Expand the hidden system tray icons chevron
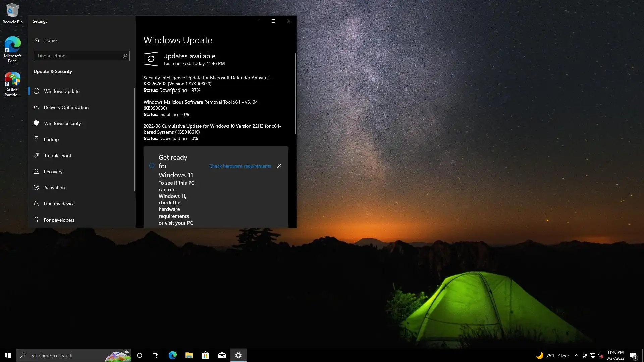 point(576,356)
